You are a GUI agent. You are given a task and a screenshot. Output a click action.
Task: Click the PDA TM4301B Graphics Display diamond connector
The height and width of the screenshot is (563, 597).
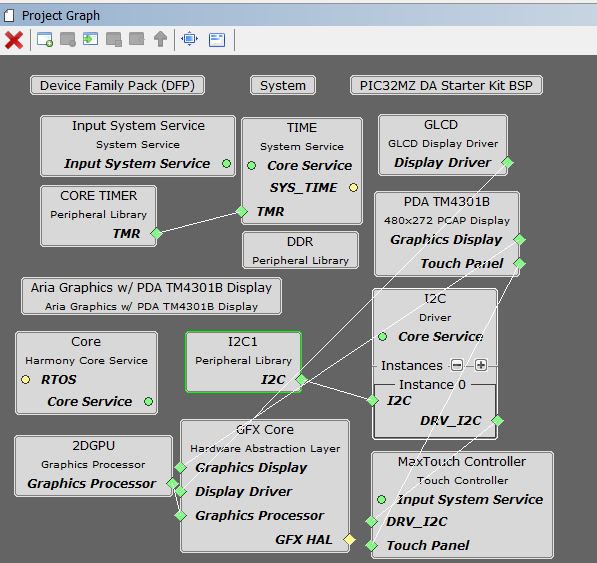tap(519, 240)
